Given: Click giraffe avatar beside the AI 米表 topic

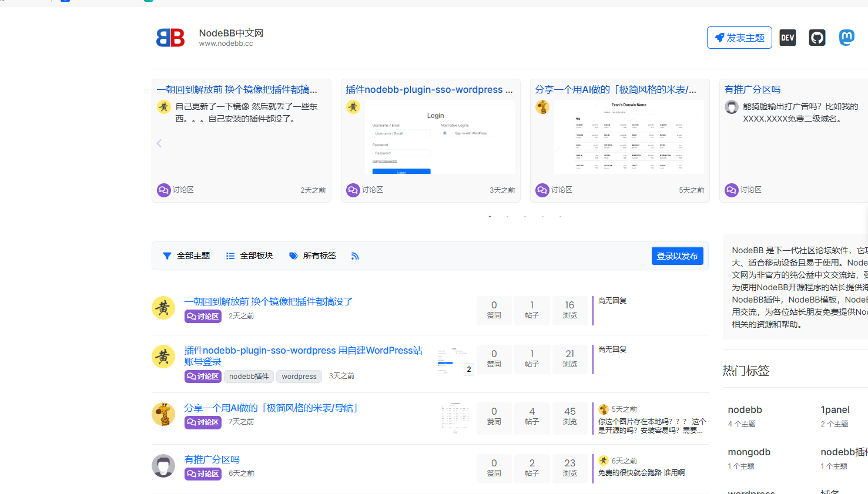Looking at the screenshot, I should click(163, 414).
